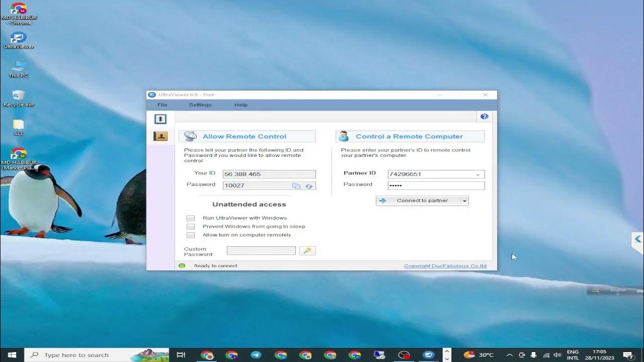
Task: Show hidden system tray icons chevron
Action: pyautogui.click(x=509, y=355)
